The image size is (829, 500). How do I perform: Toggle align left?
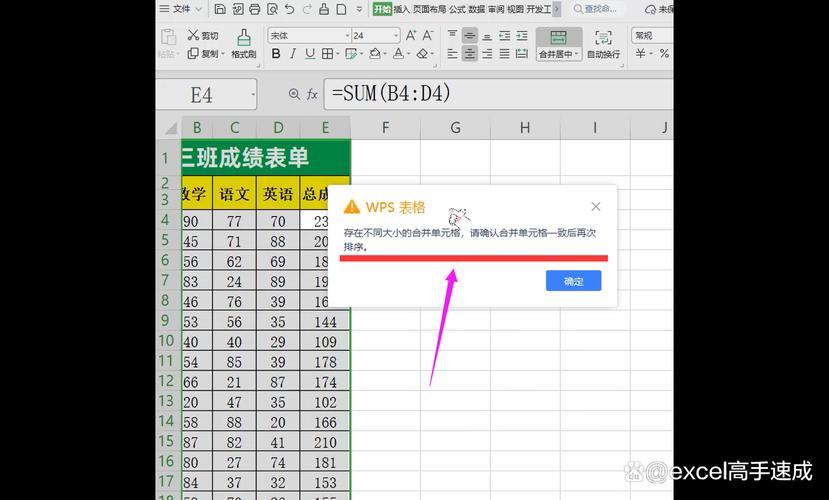453,53
